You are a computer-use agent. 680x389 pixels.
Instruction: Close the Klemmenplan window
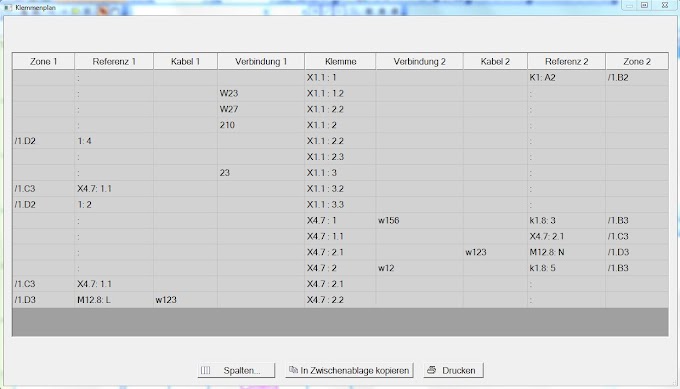(665, 5)
